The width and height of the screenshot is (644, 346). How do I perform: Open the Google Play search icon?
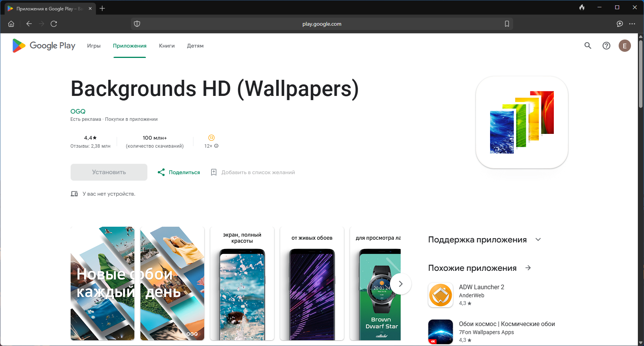[588, 46]
